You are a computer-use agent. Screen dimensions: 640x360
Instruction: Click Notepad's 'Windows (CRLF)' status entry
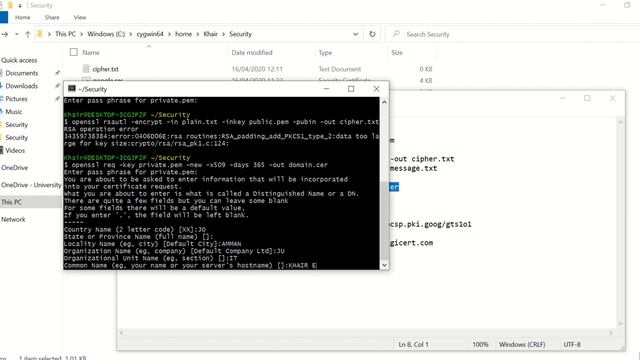click(x=522, y=344)
